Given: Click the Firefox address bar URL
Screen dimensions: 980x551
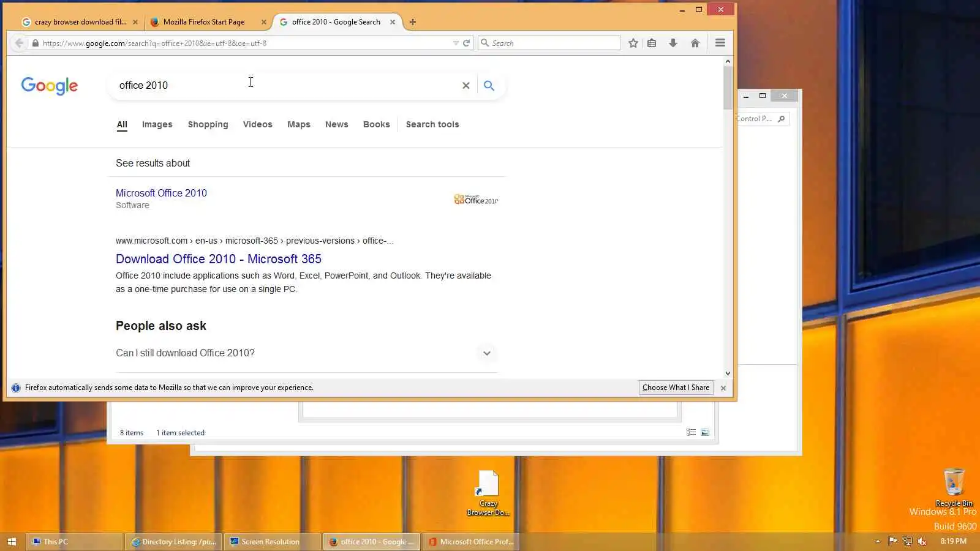Looking at the screenshot, I should (245, 43).
